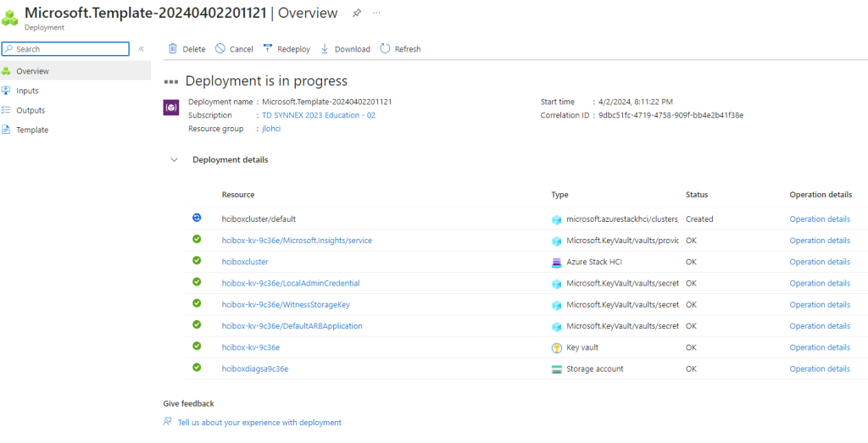Click the Delete button label
This screenshot has height=443, width=868.
194,49
